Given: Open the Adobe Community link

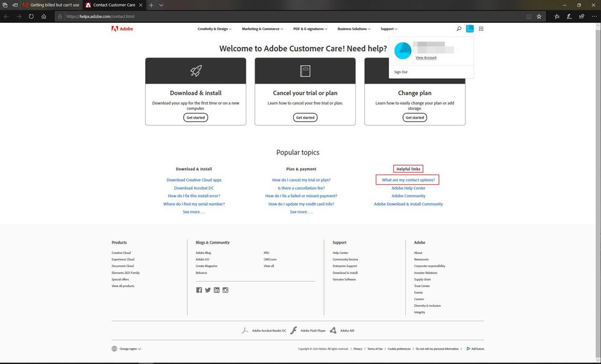Looking at the screenshot, I should click(408, 196).
